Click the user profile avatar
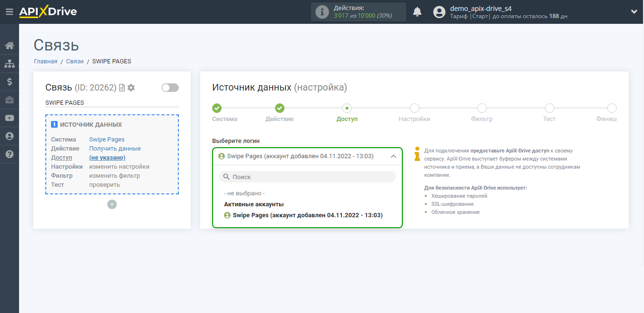This screenshot has height=313, width=644. [439, 12]
